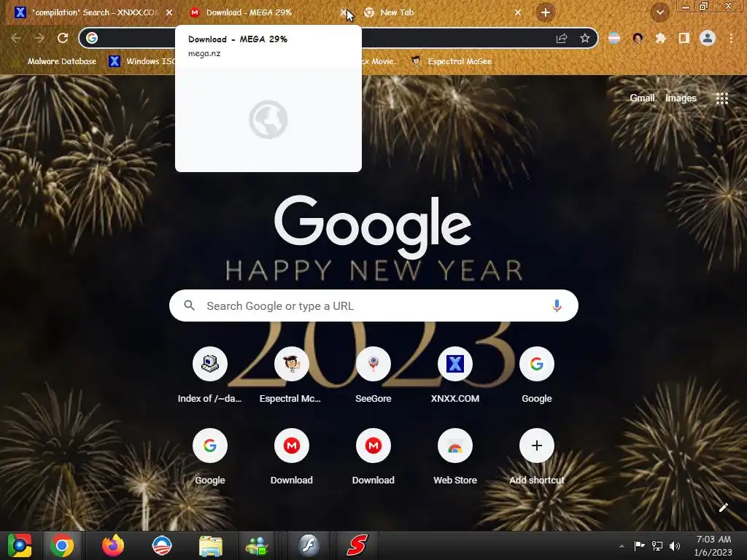
Task: Open the volume speaker tray icon
Action: (675, 545)
